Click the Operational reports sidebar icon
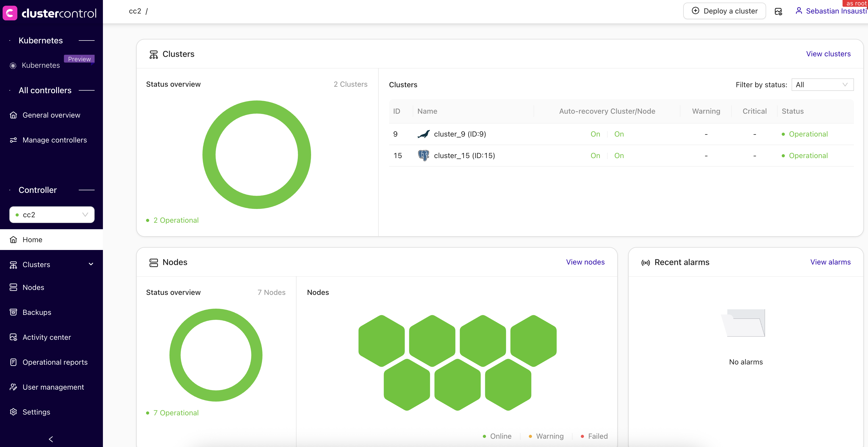This screenshot has height=447, width=868. (14, 362)
